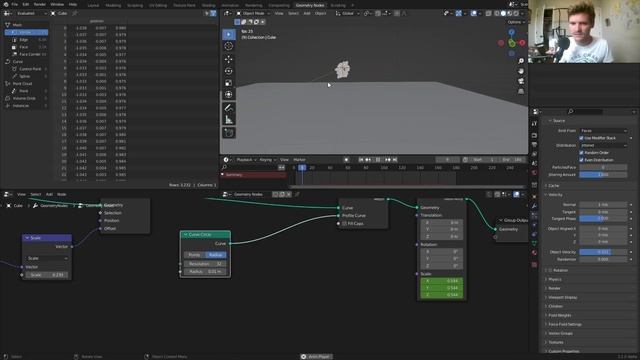The width and height of the screenshot is (640, 360).
Task: Jump to the last frame in timeline
Action: 395,160
